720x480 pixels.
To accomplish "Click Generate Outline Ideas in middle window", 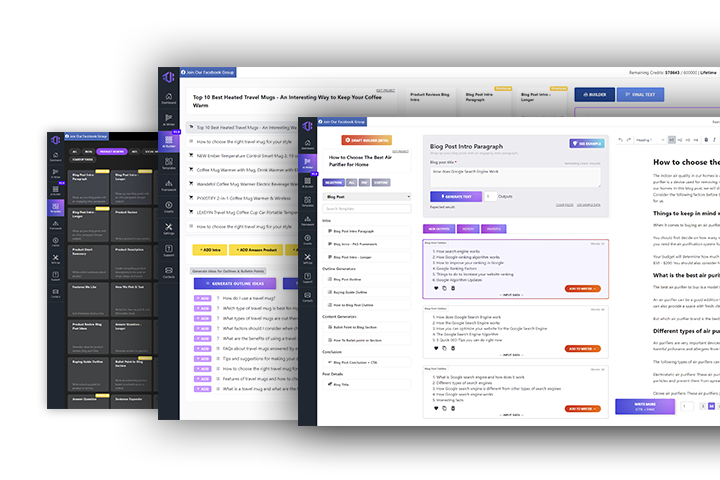I will click(x=235, y=283).
